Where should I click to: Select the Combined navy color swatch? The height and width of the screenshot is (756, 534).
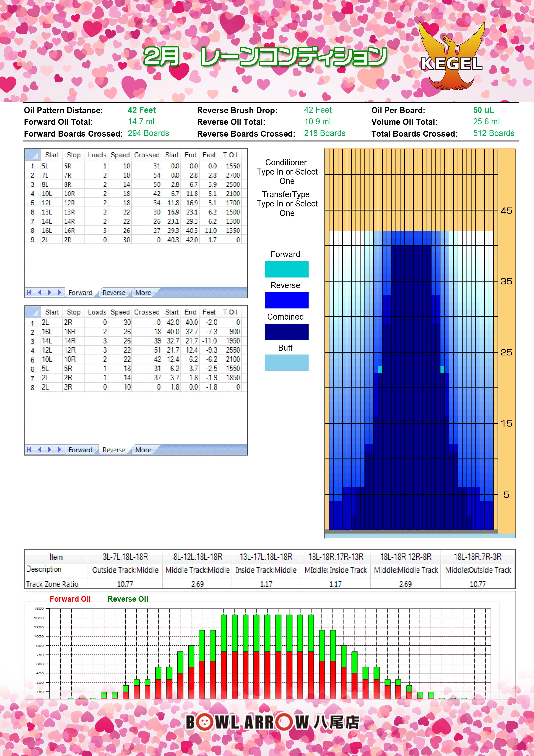287,332
